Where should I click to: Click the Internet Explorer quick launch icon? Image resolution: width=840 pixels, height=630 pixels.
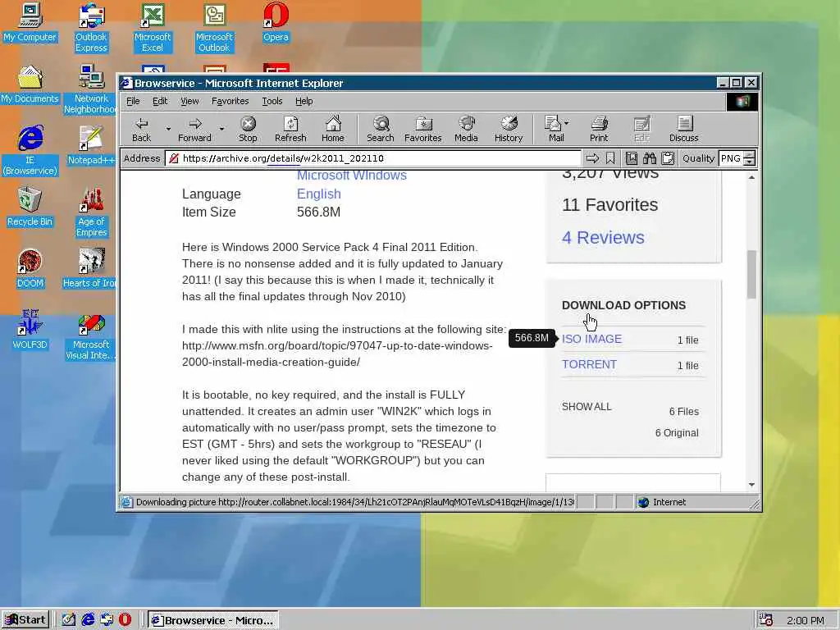pyautogui.click(x=88, y=620)
